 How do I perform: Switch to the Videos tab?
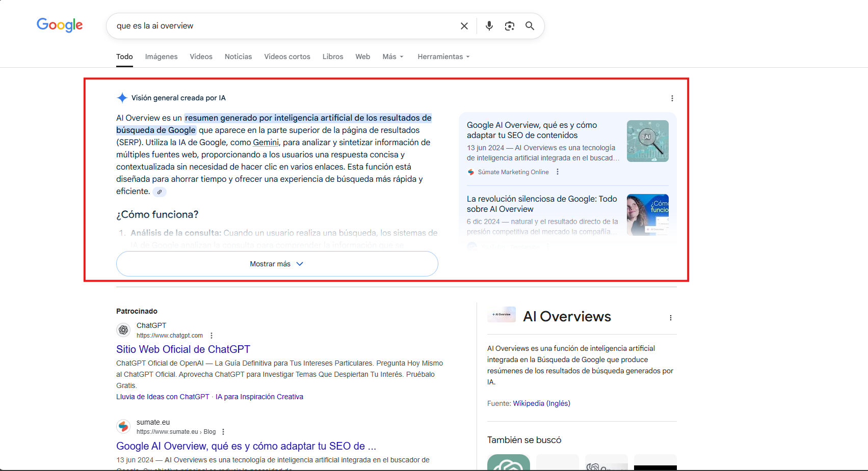(x=201, y=57)
